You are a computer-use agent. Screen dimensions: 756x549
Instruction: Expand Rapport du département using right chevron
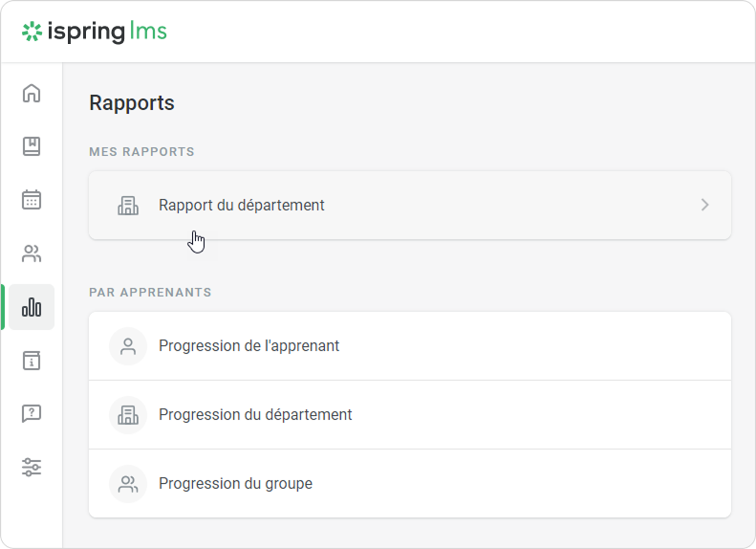coord(704,205)
